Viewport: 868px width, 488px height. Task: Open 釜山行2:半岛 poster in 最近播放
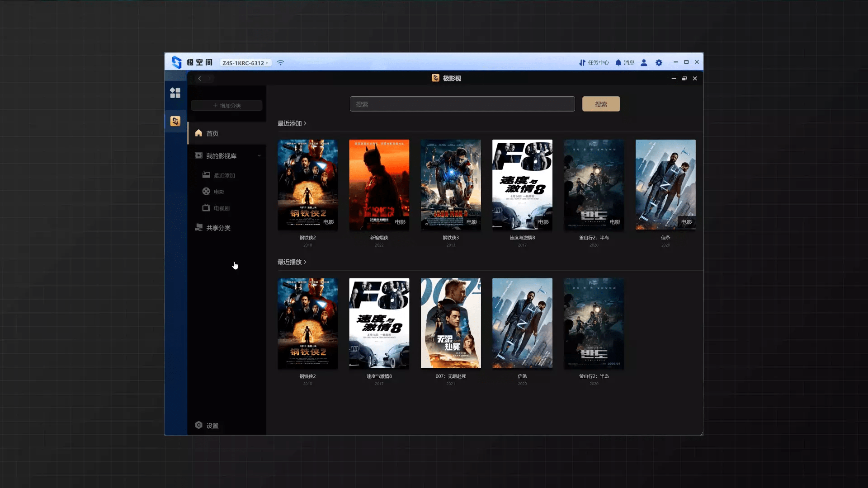pyautogui.click(x=594, y=324)
